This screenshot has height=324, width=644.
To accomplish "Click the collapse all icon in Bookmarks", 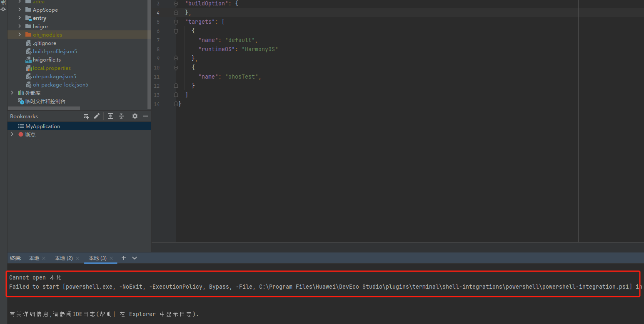I will [121, 116].
